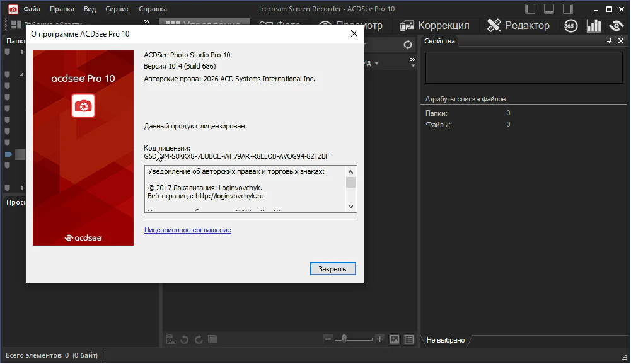631x364 pixels.
Task: Toggle the bottom panel layout button
Action: 549,9
